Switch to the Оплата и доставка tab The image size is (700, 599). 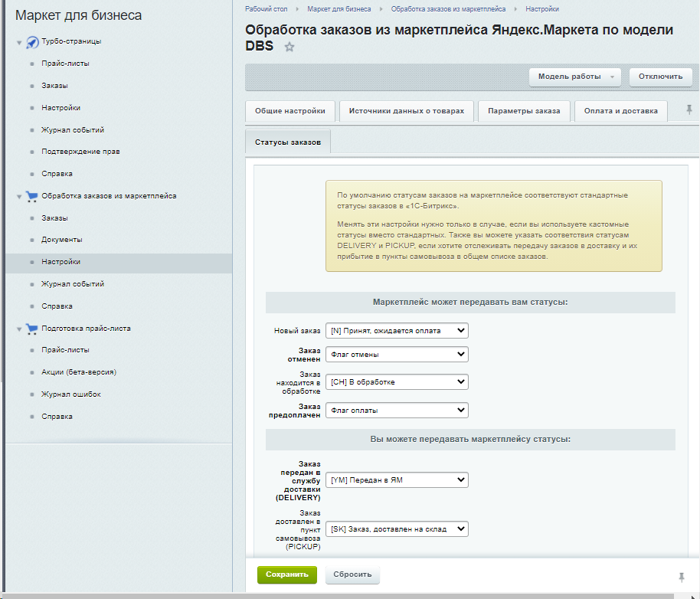coord(620,111)
